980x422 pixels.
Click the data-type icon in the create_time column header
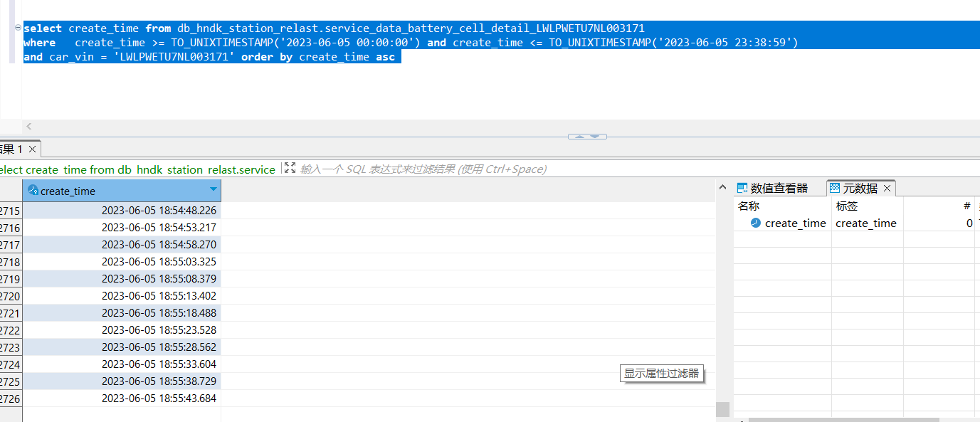33,190
